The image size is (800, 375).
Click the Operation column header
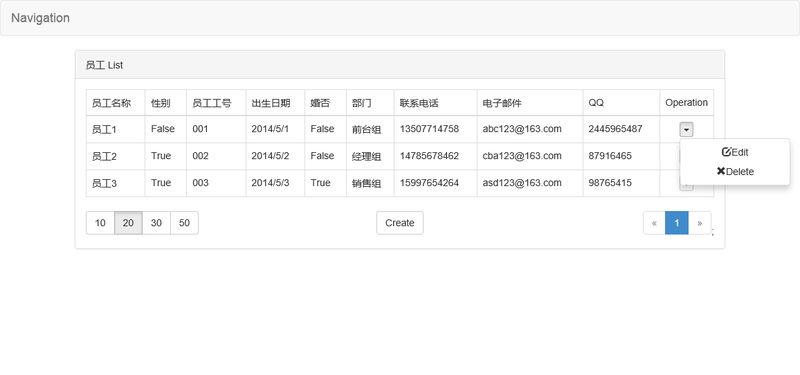[x=686, y=103]
